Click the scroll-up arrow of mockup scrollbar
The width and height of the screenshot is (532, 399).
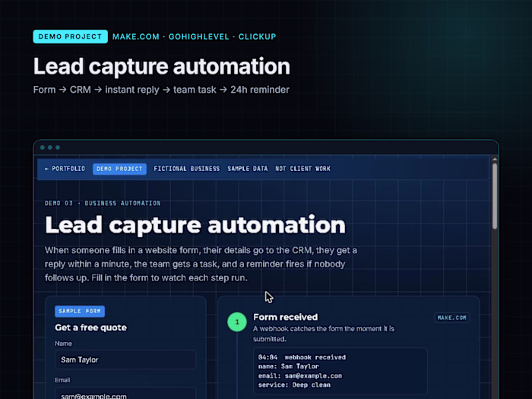click(x=495, y=159)
